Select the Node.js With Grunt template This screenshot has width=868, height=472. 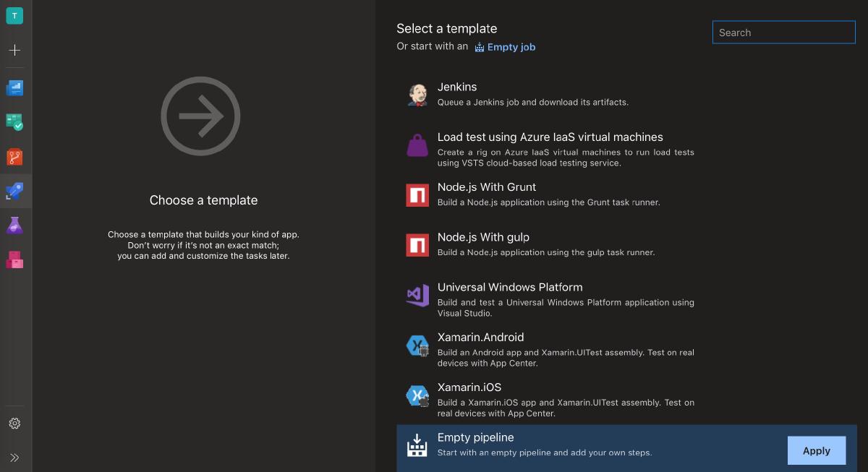[x=486, y=186]
